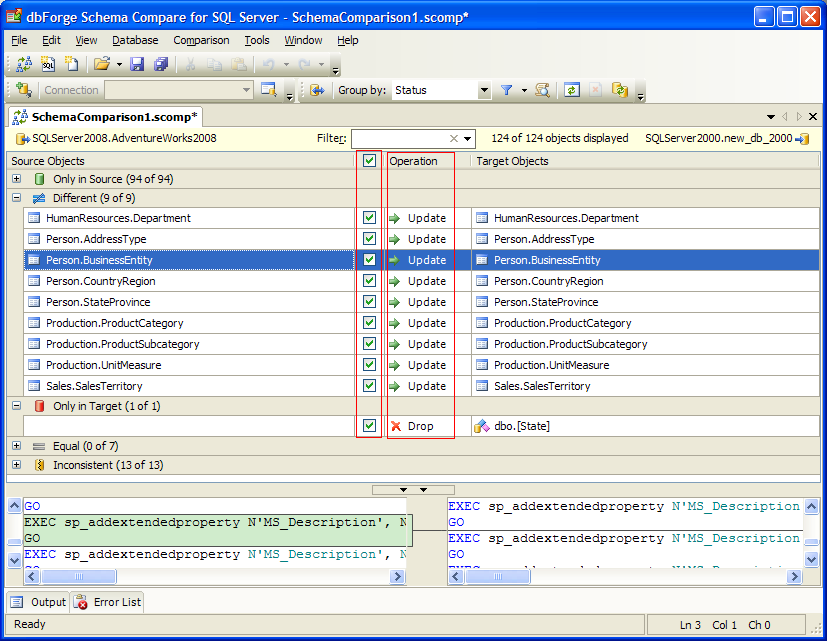The width and height of the screenshot is (827, 641).
Task: Open the File menu
Action: tap(20, 40)
